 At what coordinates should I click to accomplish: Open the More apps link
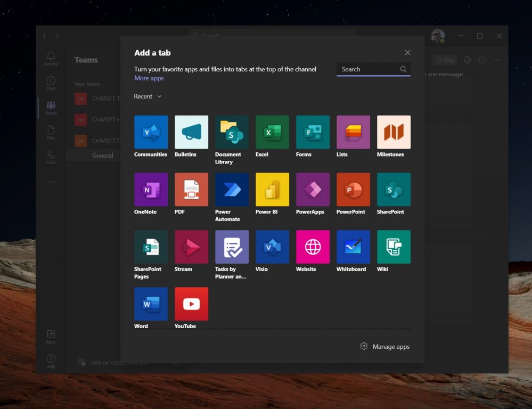tap(149, 78)
